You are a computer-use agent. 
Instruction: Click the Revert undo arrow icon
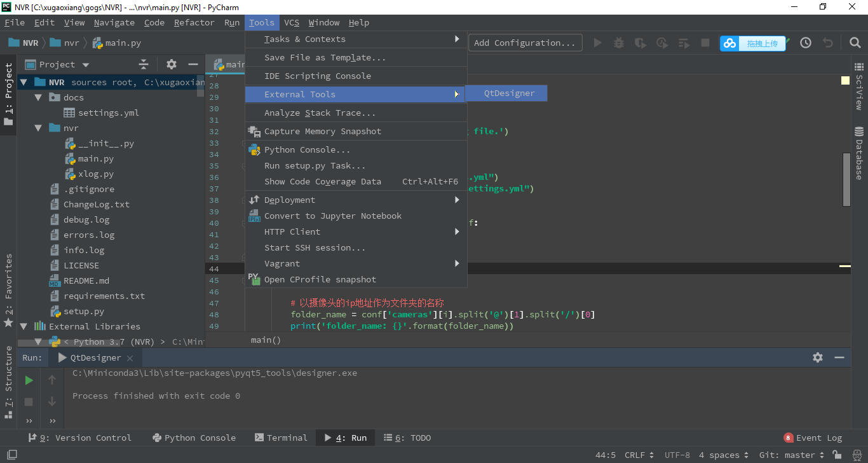(827, 43)
